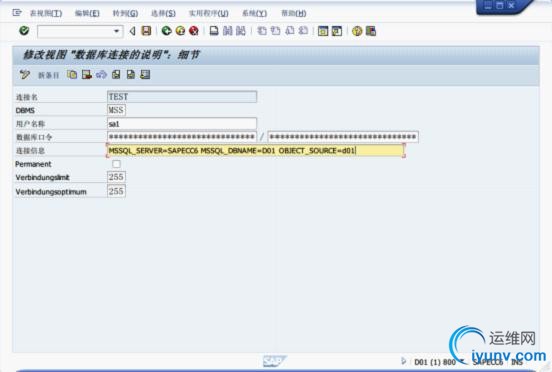Image resolution: width=552 pixels, height=372 pixels.
Task: Click the Customize Local Layout icon
Action: tap(371, 31)
